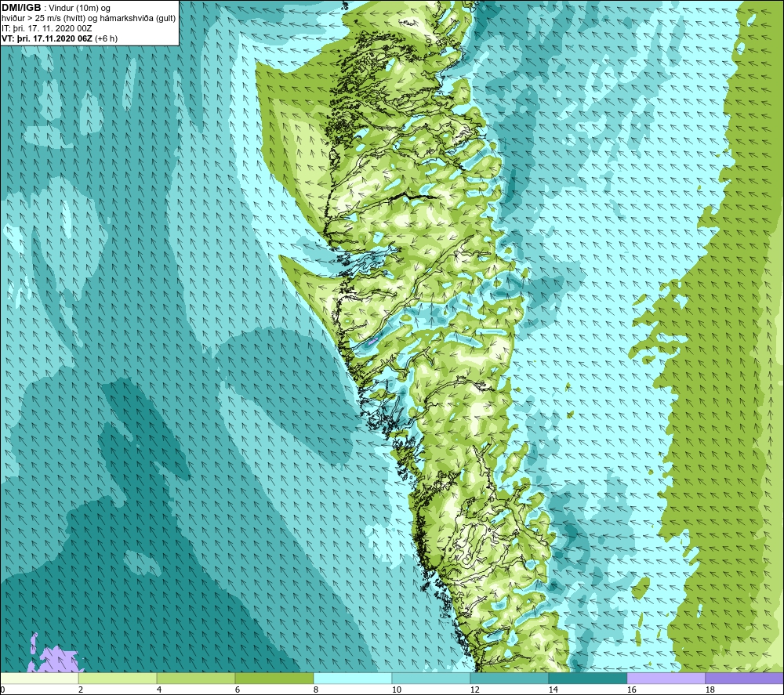This screenshot has width=784, height=695.
Task: Click the 'DMI/IGB : Vindur (10m) og' title line
Action: pos(56,8)
